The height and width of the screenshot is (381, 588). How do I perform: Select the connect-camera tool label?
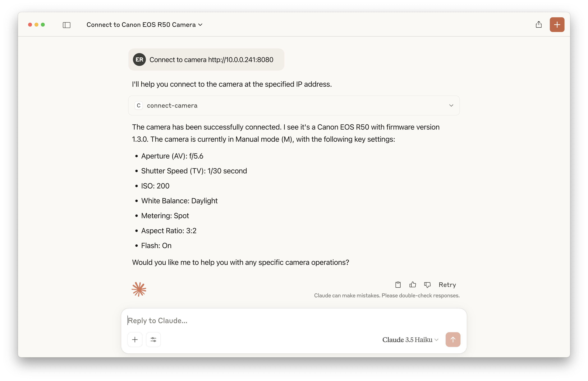pyautogui.click(x=172, y=105)
